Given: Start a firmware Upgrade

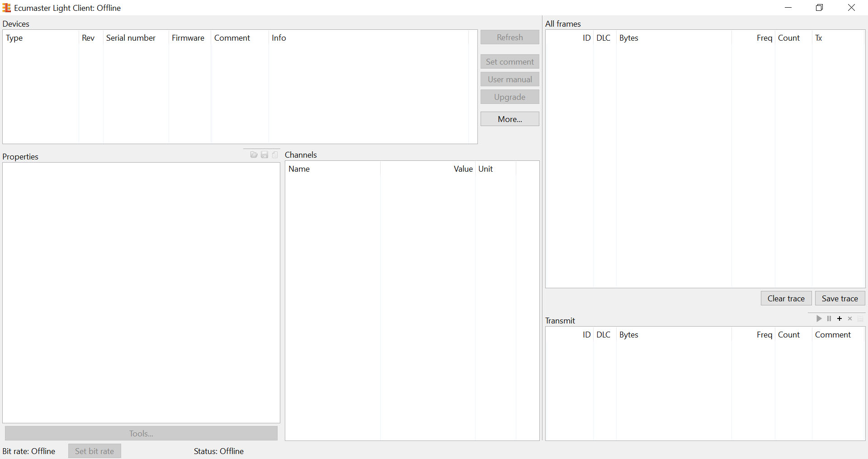Looking at the screenshot, I should pos(509,97).
